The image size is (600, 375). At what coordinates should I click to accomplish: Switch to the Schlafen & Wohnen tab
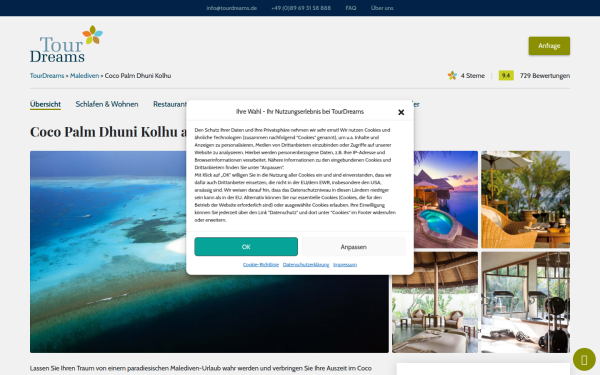point(107,104)
